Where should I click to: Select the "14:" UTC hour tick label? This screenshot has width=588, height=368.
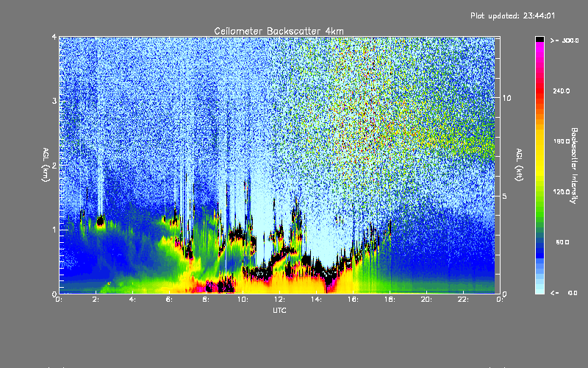click(317, 300)
